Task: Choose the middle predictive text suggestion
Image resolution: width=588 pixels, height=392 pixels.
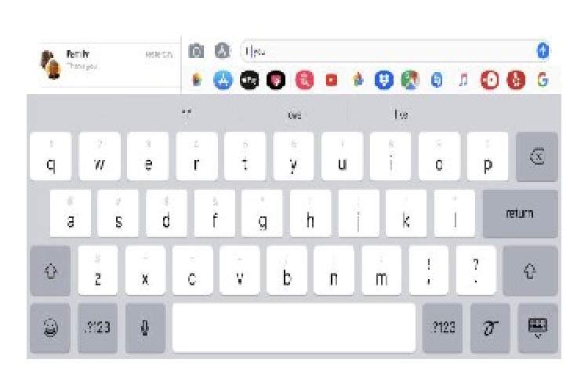Action: pyautogui.click(x=294, y=114)
